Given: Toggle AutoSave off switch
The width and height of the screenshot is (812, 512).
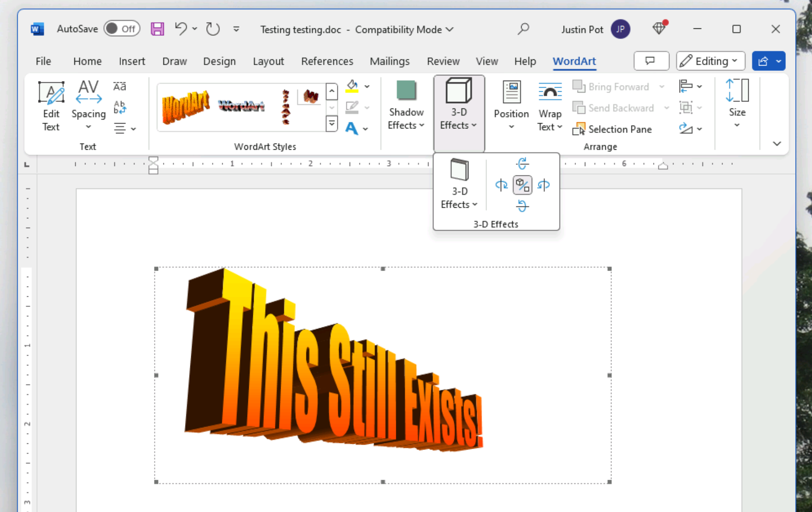Looking at the screenshot, I should 122,28.
